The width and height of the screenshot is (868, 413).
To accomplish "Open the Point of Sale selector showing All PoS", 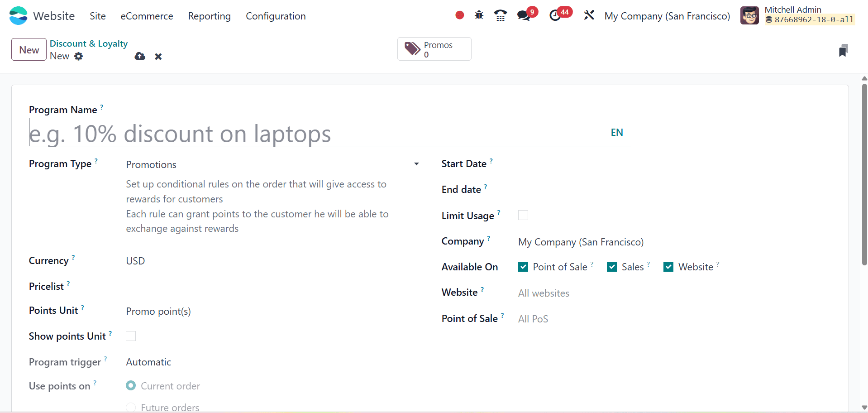I will (x=533, y=318).
